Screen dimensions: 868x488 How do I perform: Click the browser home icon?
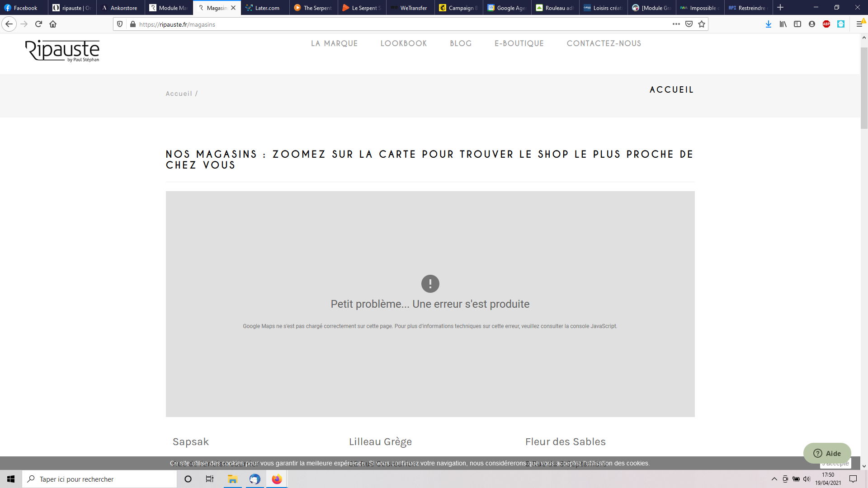(x=53, y=24)
